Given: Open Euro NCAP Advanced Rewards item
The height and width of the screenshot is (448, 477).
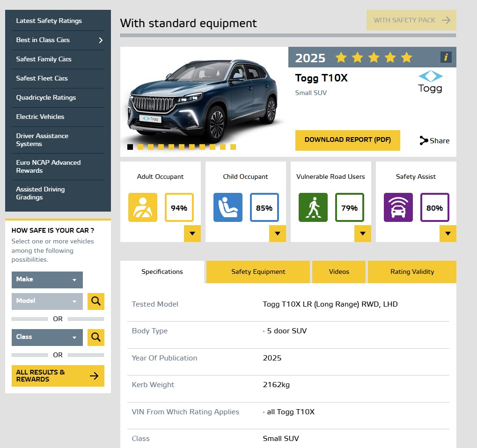Looking at the screenshot, I should click(x=58, y=167).
